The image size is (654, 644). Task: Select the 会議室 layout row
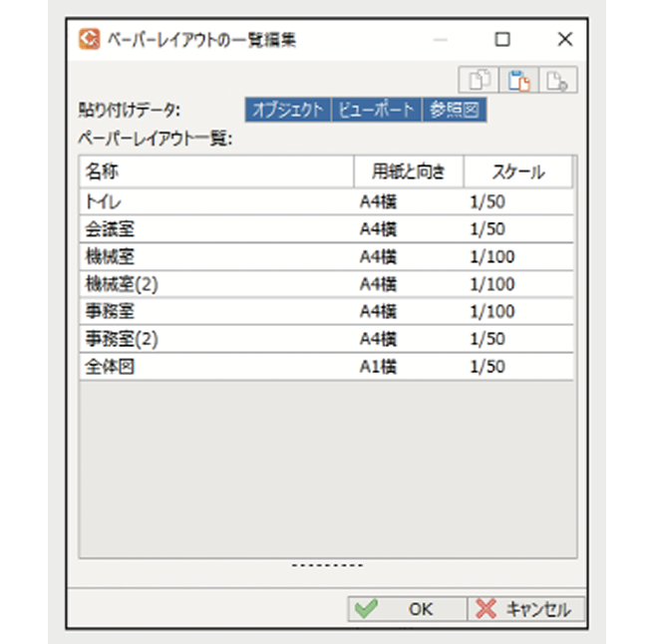coord(326,229)
